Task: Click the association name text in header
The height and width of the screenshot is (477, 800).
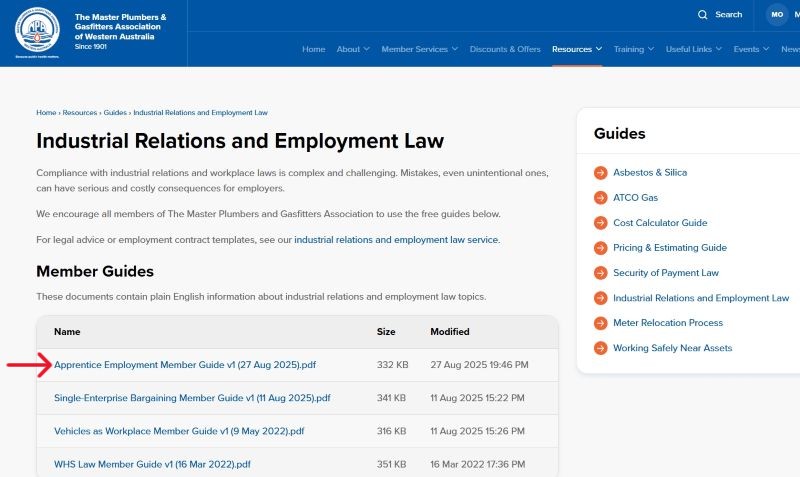Action: 120,27
